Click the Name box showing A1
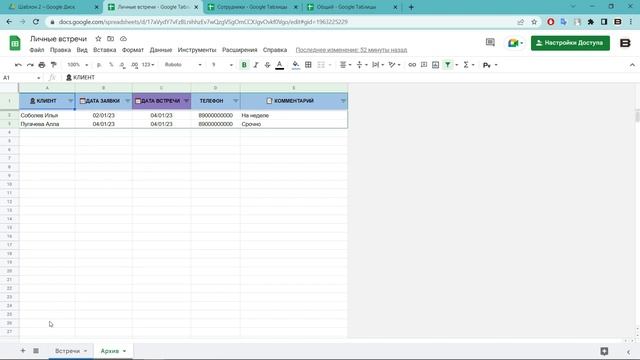The image size is (640, 360). point(21,78)
